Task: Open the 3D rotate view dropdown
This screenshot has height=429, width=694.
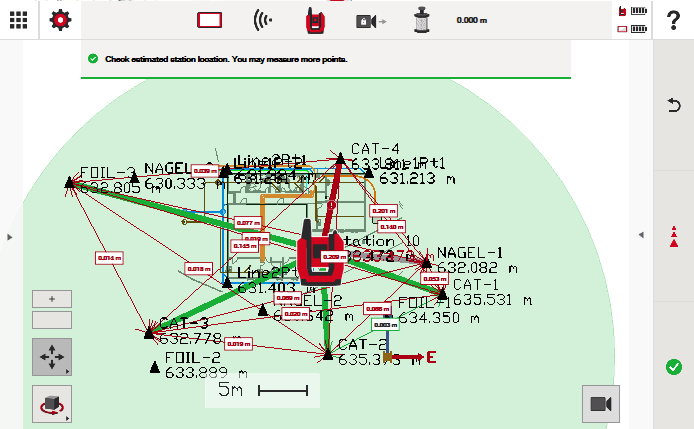Action: [x=52, y=404]
